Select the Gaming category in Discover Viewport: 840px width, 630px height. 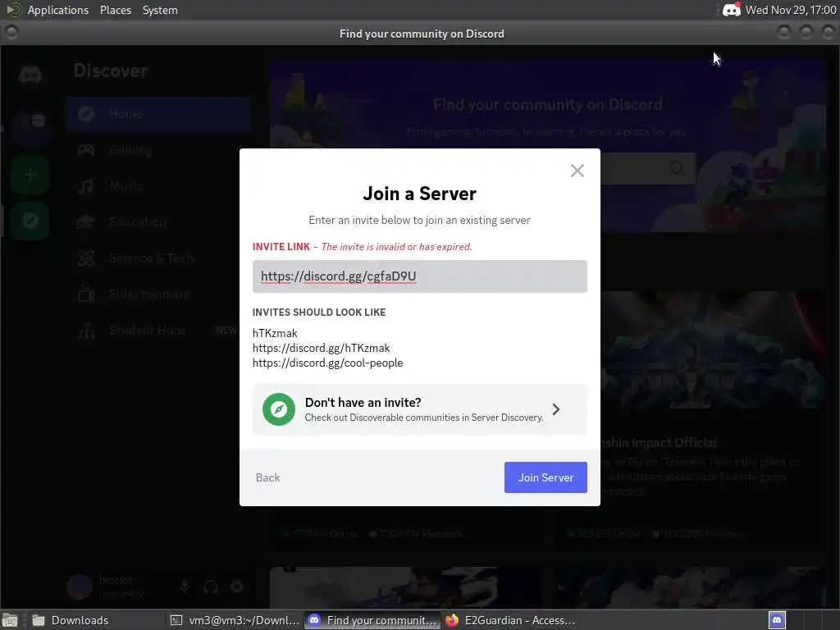[x=157, y=150]
